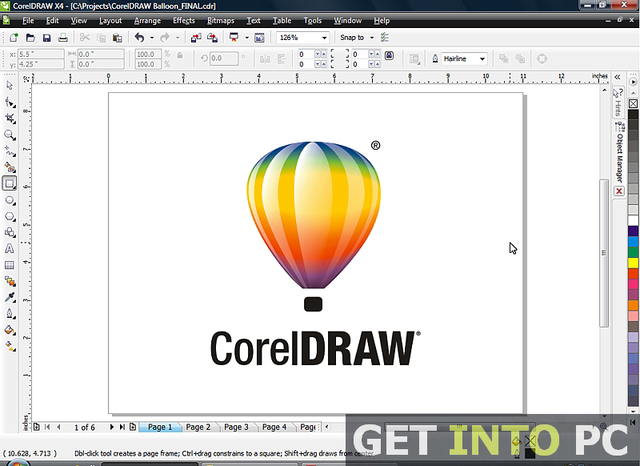Screen dimensions: 640x466
Task: Open the zoom level dropdown 126%
Action: [324, 38]
